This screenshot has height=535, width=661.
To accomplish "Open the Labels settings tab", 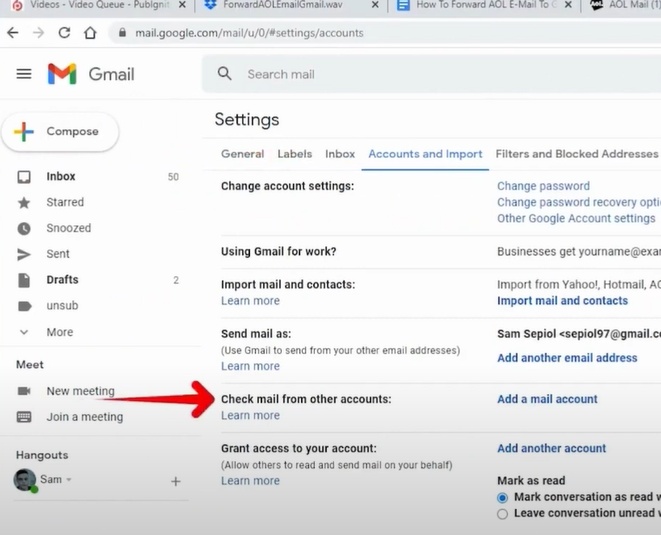I will point(295,154).
